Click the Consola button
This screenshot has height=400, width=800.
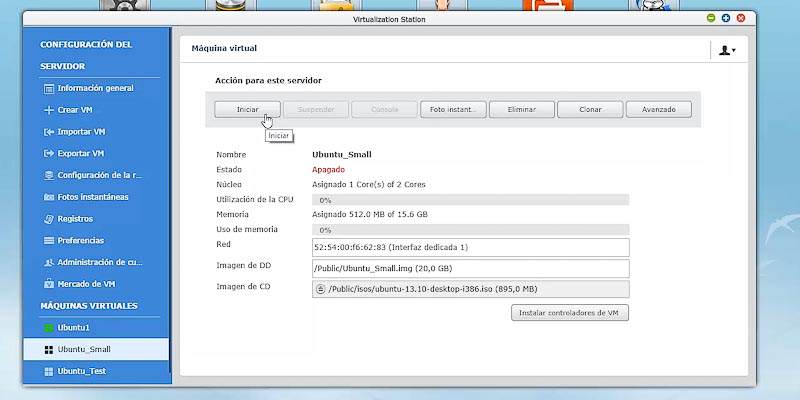(x=385, y=109)
